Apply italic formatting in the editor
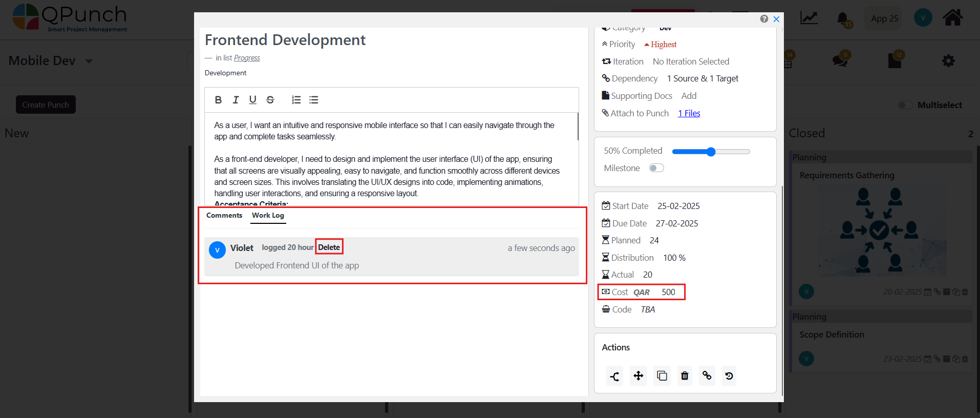Viewport: 980px width, 418px height. point(236,100)
